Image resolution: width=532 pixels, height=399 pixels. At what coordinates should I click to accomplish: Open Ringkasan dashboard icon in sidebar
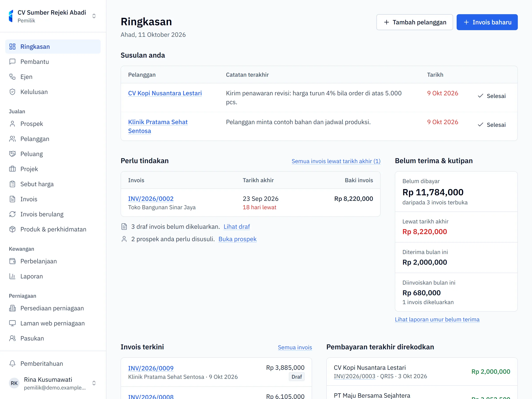click(x=12, y=47)
